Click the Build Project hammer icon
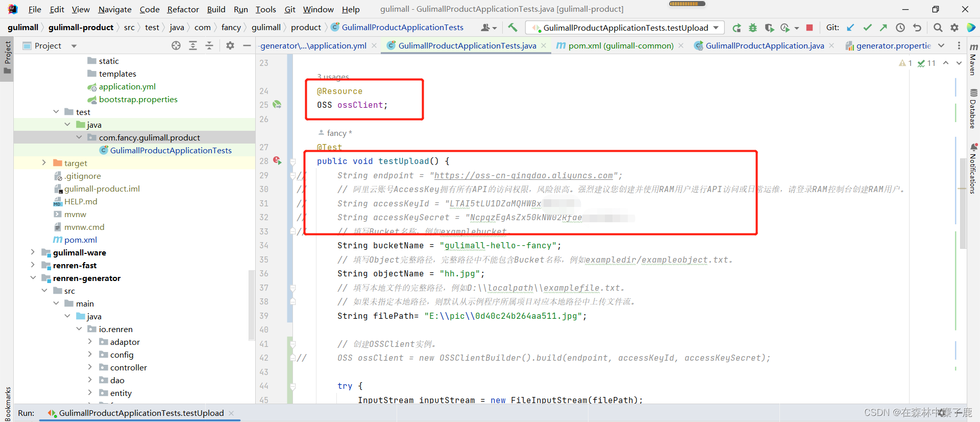 (x=512, y=28)
